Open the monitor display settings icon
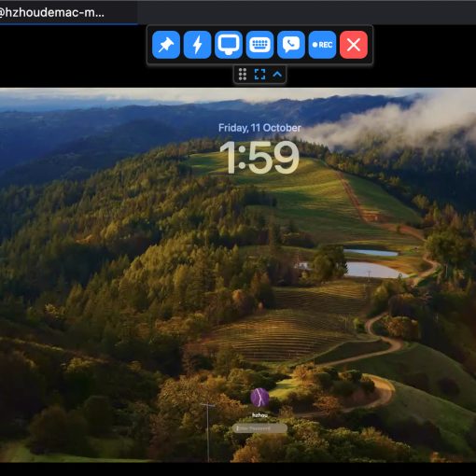The image size is (476, 476). pos(229,45)
